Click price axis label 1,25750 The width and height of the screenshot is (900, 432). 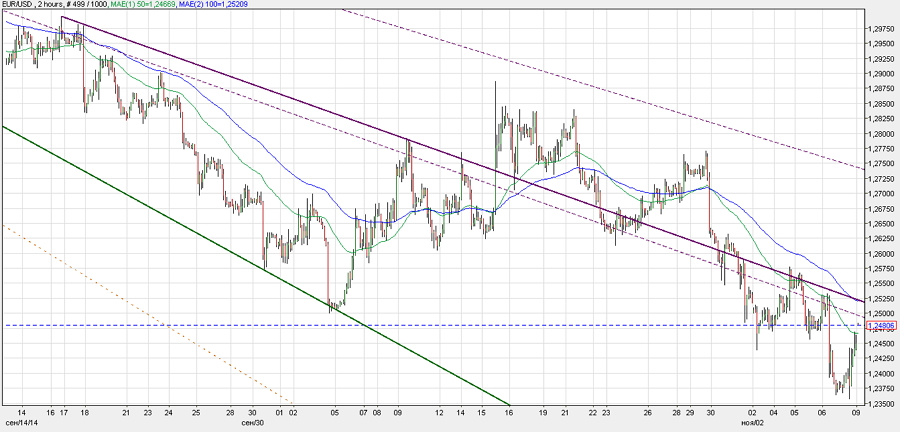[x=883, y=268]
